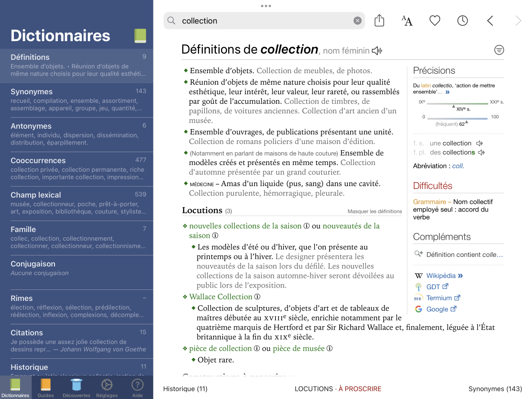Select the Citations dictionary entry
Image resolution: width=532 pixels, height=399 pixels.
(x=77, y=341)
